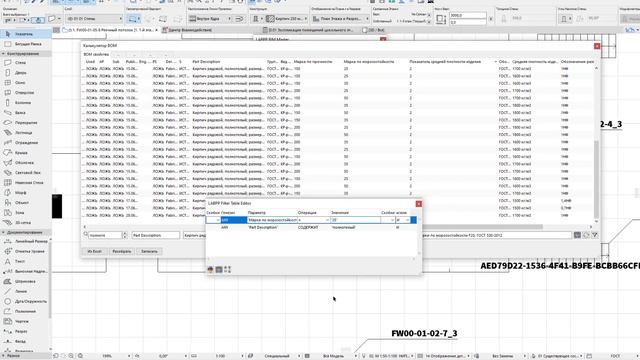Click the search text field in BOM calculator
The height and width of the screenshot is (360, 640).
pyautogui.click(x=105, y=235)
